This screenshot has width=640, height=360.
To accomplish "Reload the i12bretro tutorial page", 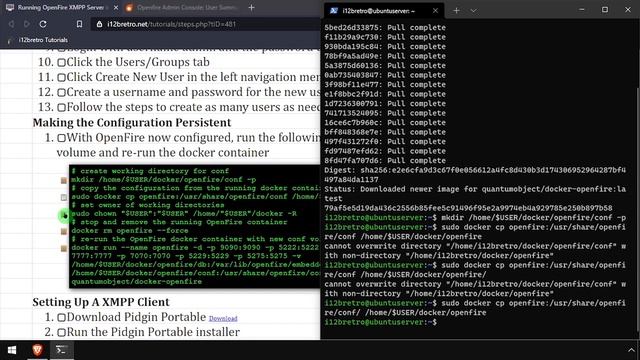I will (43, 24).
